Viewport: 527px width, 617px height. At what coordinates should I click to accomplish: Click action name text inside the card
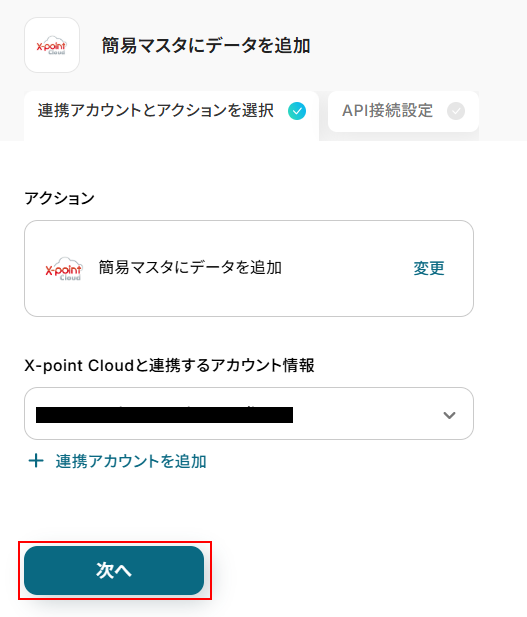[190, 268]
